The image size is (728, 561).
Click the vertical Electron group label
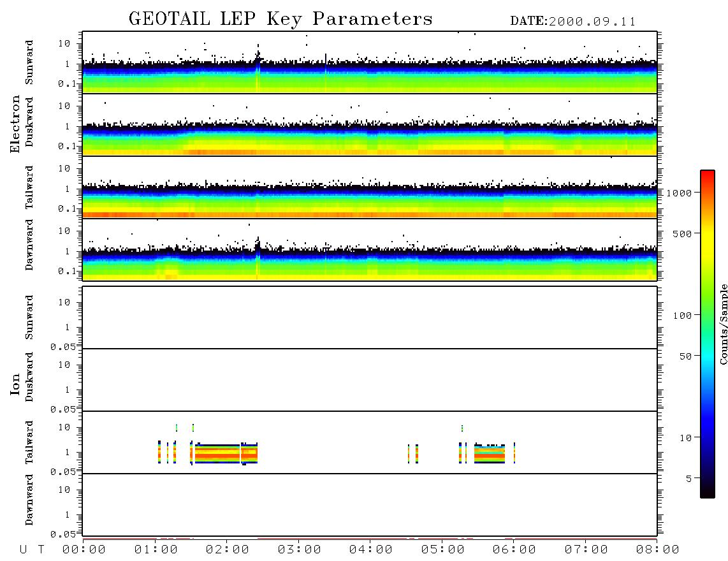(15, 124)
